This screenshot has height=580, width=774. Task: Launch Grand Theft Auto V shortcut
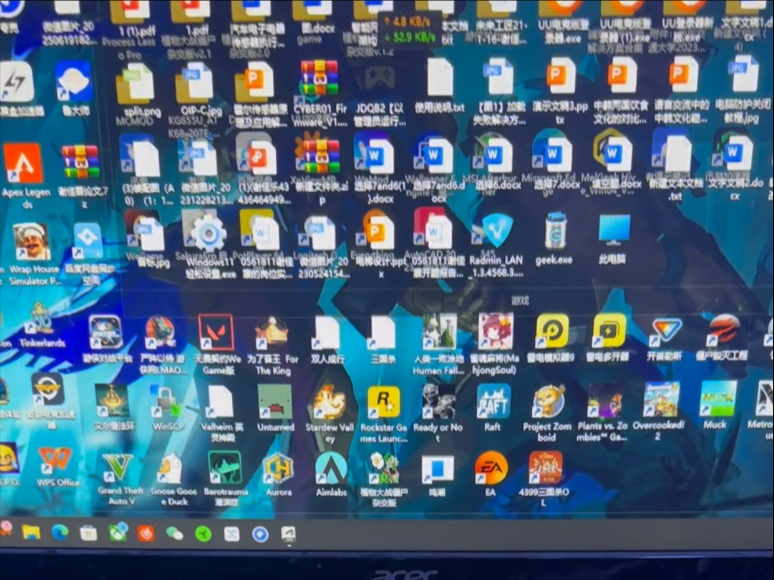[118, 468]
